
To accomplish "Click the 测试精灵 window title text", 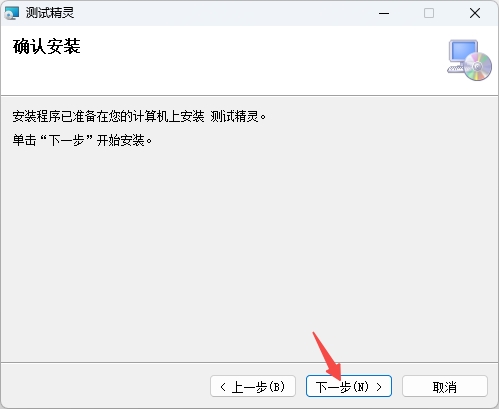I will pyautogui.click(x=50, y=13).
